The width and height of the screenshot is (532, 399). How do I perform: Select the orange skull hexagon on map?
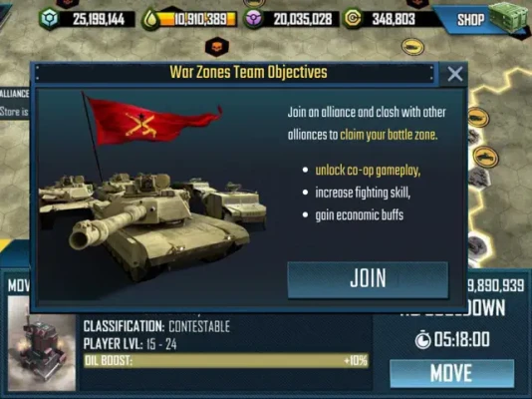[217, 47]
